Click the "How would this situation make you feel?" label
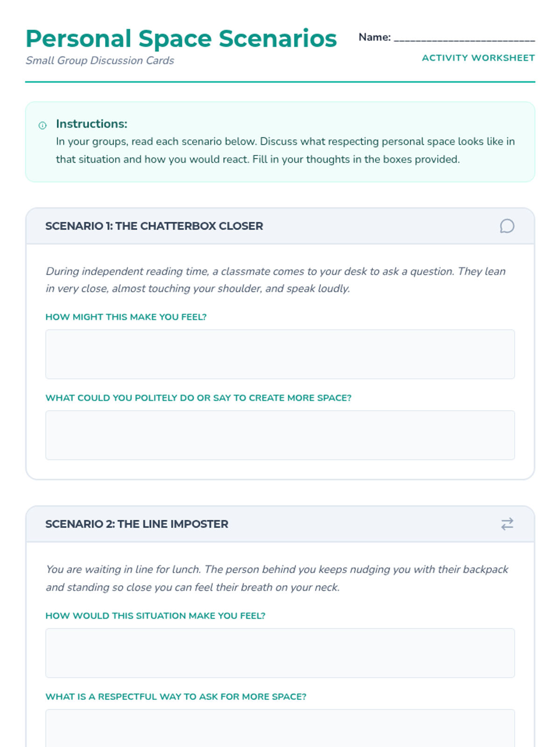Viewport: 560px width, 747px height. coord(155,616)
